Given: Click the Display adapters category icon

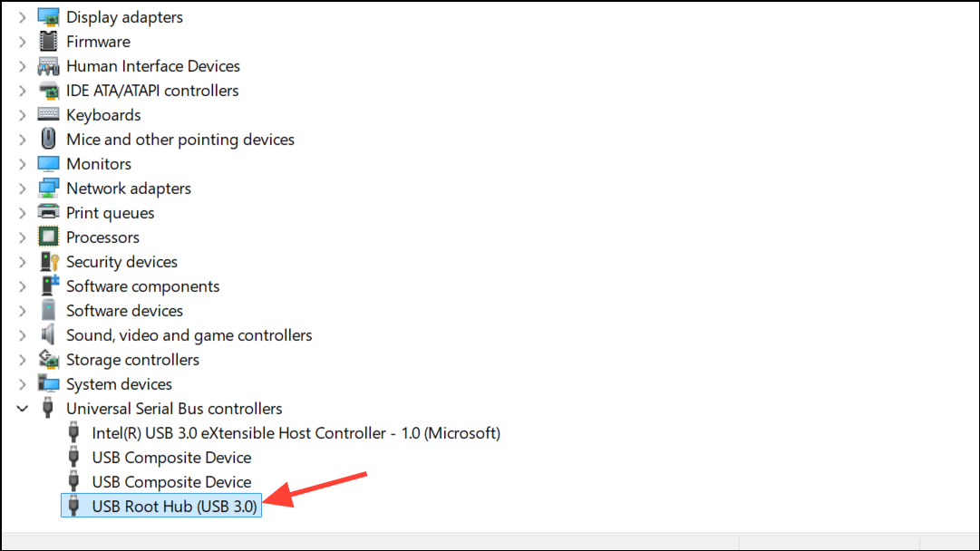Looking at the screenshot, I should [x=48, y=17].
